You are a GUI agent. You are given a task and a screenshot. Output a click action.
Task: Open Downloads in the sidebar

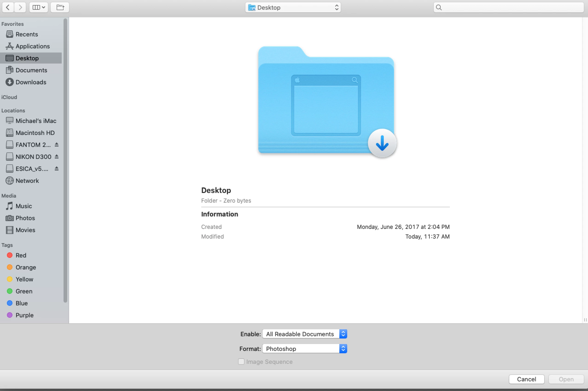(31, 82)
